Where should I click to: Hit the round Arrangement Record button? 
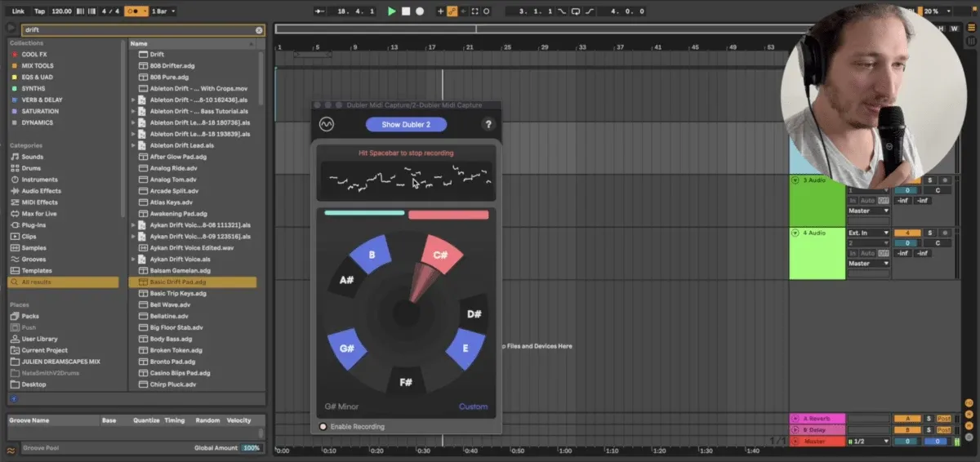(420, 11)
